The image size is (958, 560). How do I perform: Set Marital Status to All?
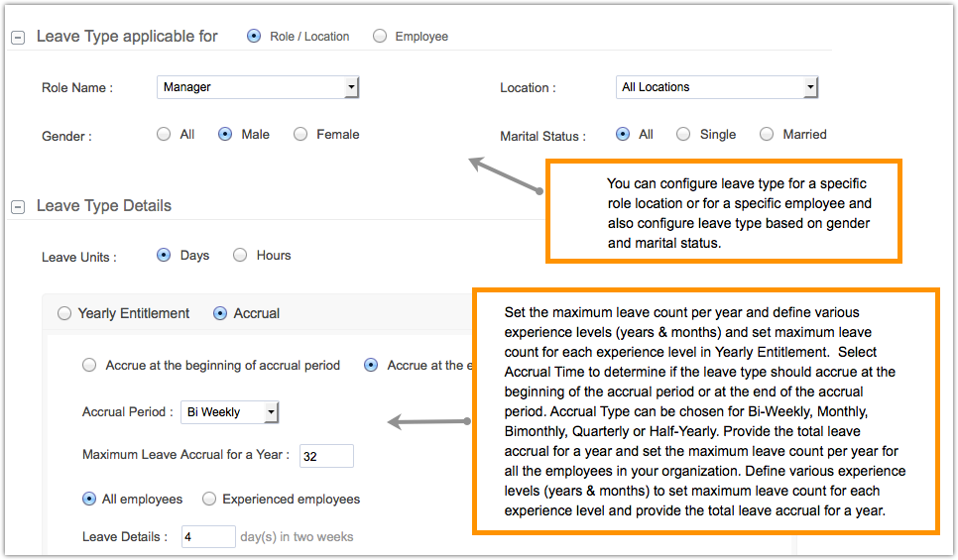pos(623,134)
